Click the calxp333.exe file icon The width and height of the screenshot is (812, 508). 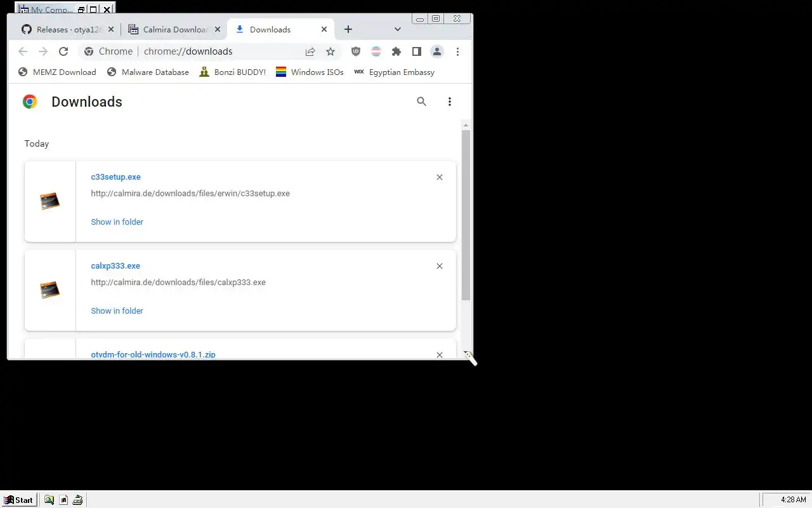(x=49, y=290)
